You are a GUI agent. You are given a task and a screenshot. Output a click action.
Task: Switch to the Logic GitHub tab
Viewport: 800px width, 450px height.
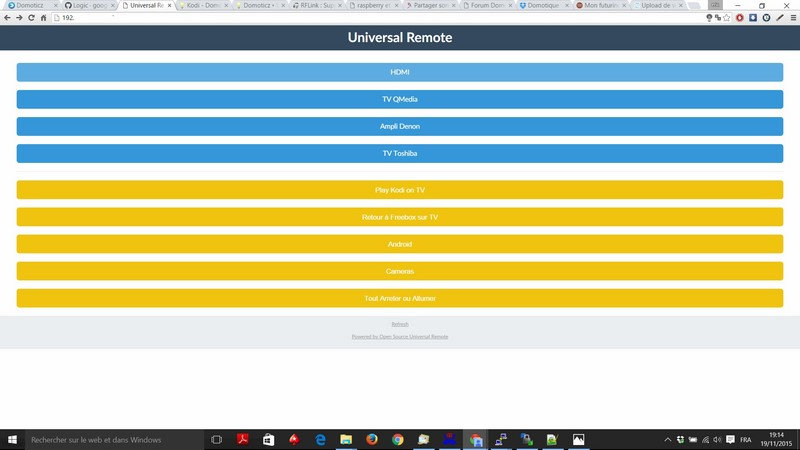point(89,5)
